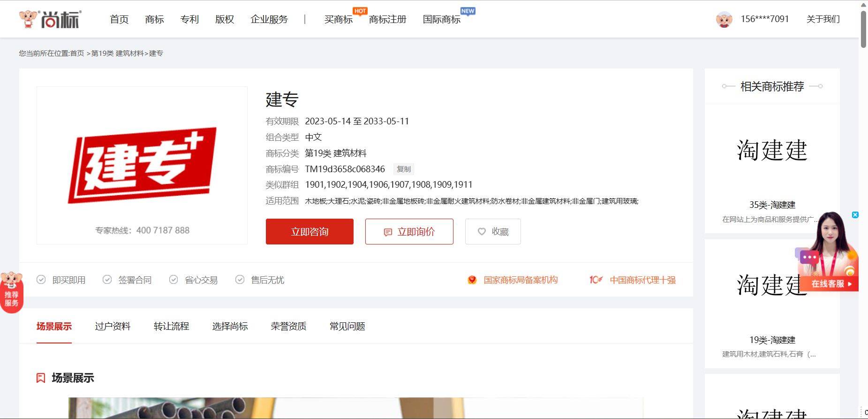Go to 首页 in the top navigation
868x419 pixels.
119,19
